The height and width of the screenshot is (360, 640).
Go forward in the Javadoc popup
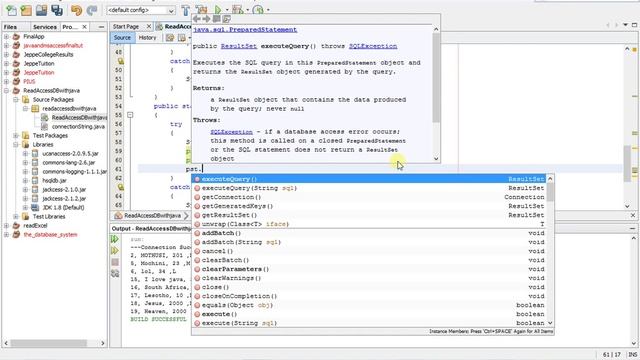pos(206,19)
